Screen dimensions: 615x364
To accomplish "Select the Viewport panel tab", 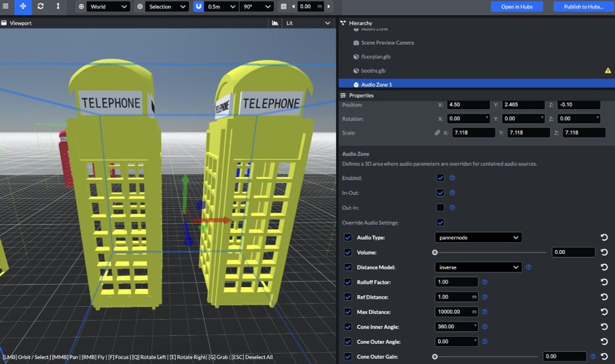I will tap(17, 23).
